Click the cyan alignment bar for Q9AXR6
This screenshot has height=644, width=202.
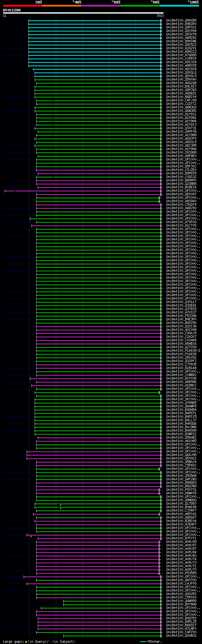tap(95, 21)
